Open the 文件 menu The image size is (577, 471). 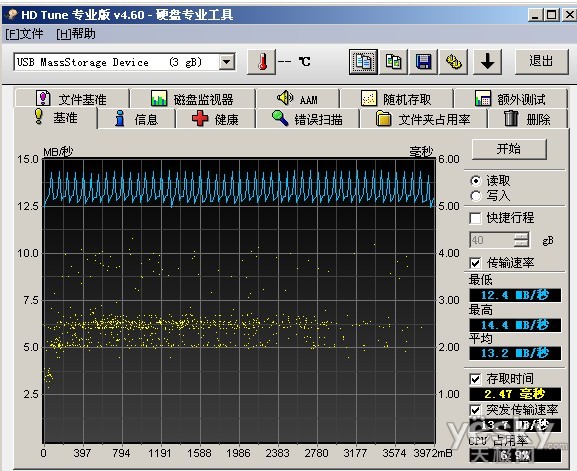(24, 34)
